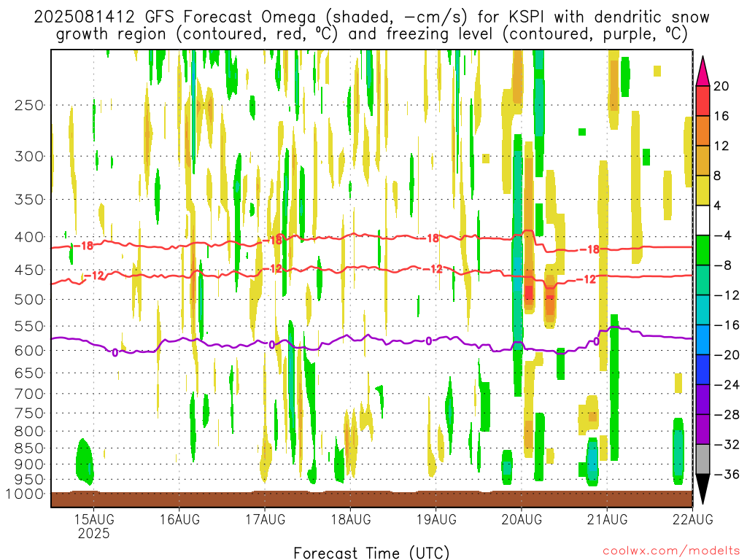The width and height of the screenshot is (747, 560).
Task: Click the Forecast Time (UTC) axis title
Action: coord(371,553)
